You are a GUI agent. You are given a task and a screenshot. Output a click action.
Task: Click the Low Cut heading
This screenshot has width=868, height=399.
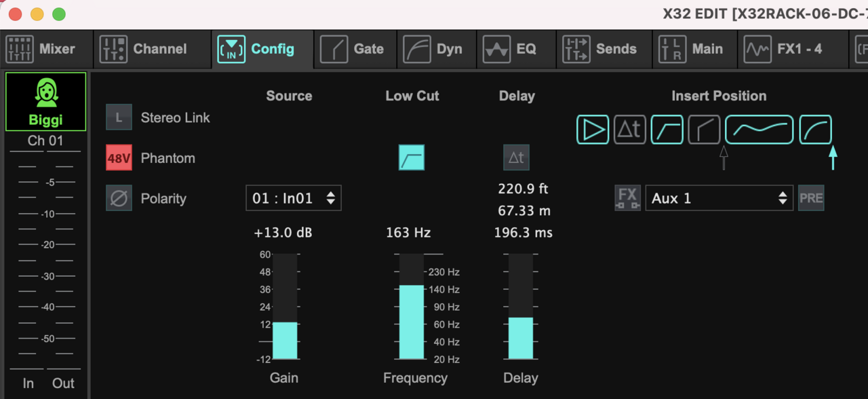pos(412,96)
